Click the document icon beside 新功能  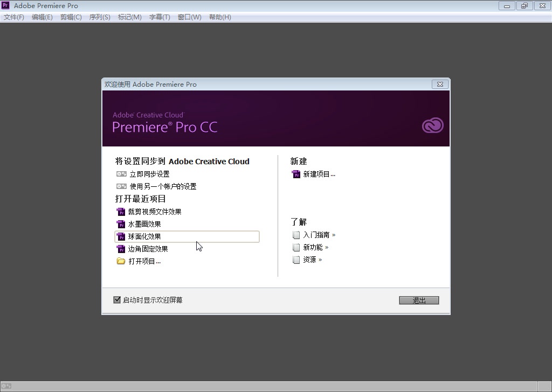[296, 247]
